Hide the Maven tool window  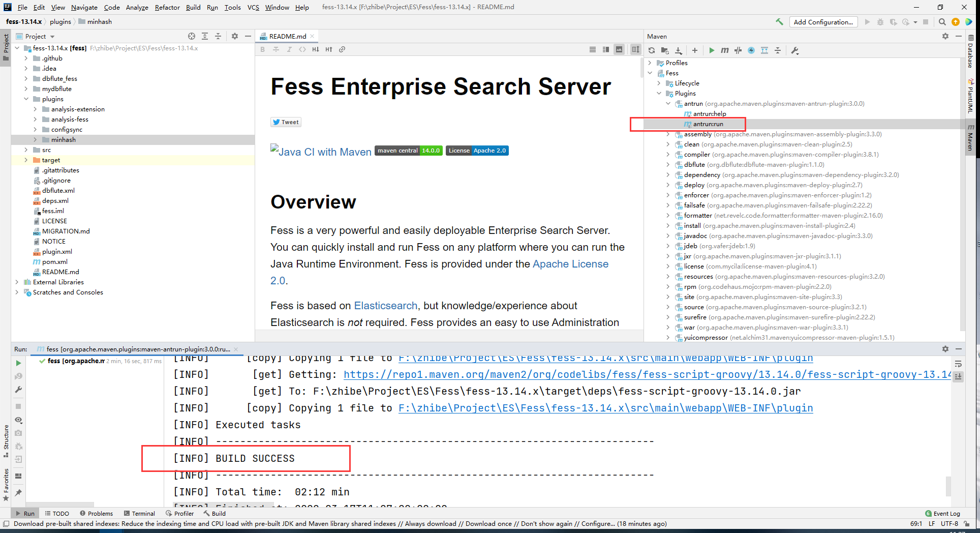(959, 36)
